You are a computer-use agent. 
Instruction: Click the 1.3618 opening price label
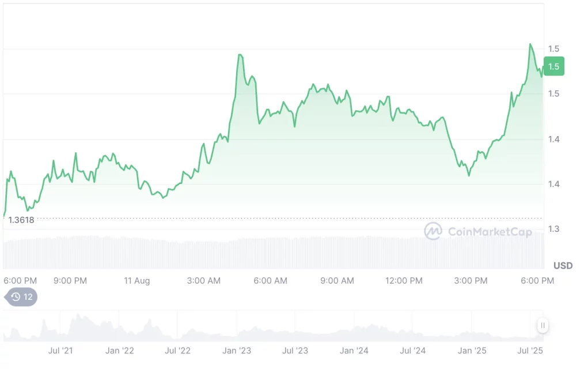coord(21,220)
